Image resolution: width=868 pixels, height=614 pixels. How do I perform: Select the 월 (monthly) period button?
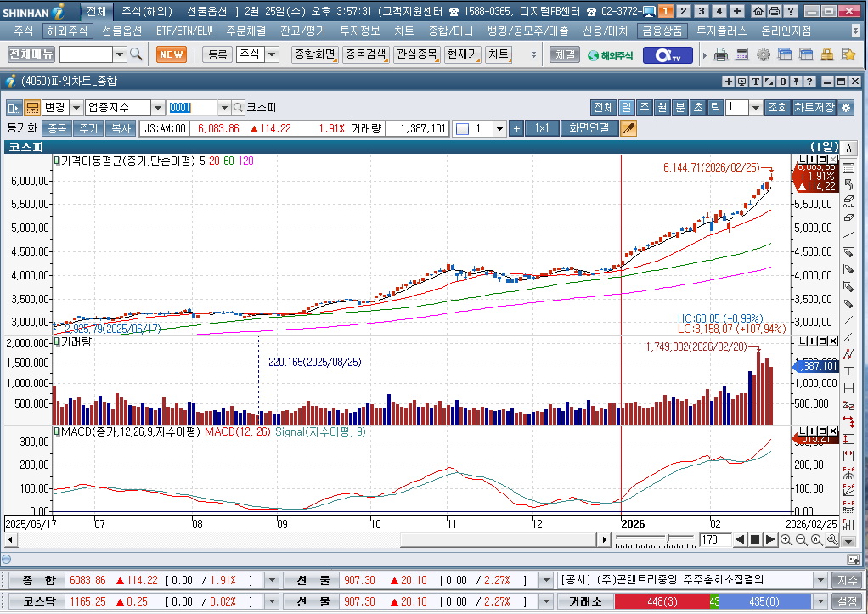662,107
